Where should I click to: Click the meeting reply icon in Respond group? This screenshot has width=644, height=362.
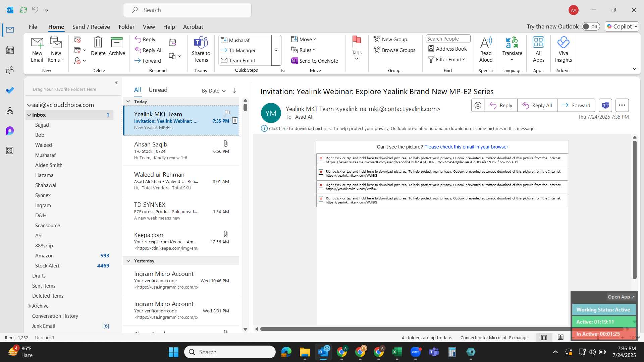click(172, 43)
